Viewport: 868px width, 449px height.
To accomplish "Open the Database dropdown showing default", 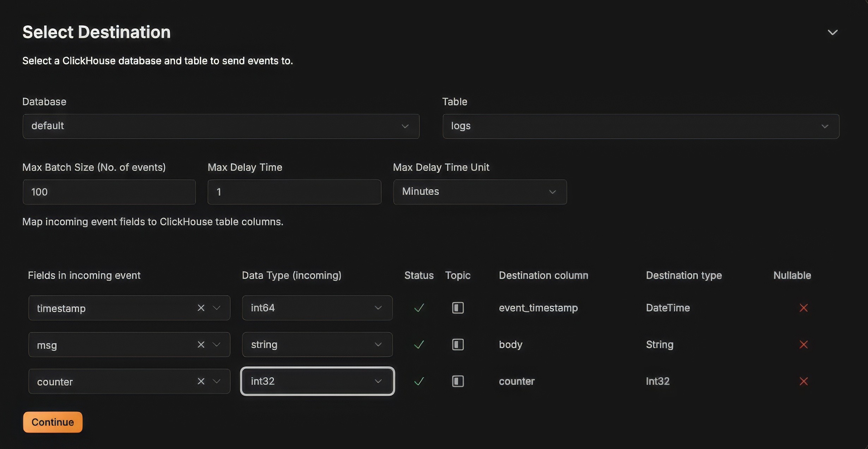I will point(221,126).
